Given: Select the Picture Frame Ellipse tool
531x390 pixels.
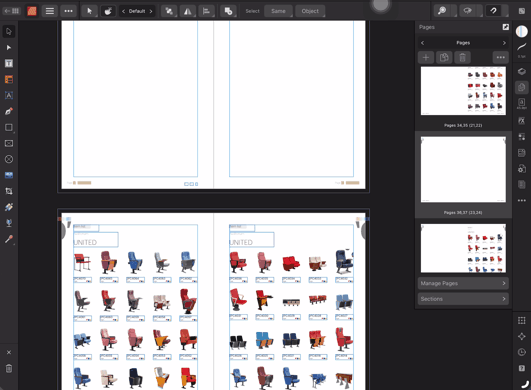Looking at the screenshot, I should tap(9, 159).
